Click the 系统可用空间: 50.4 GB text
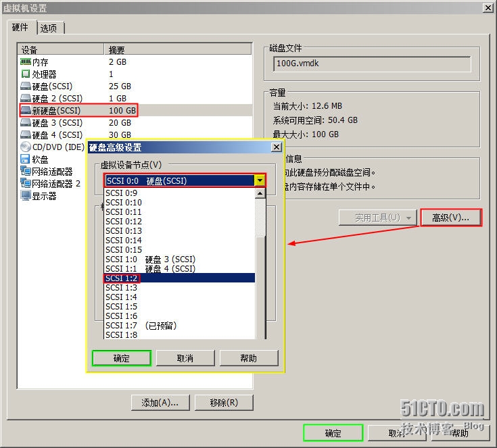 [315, 120]
